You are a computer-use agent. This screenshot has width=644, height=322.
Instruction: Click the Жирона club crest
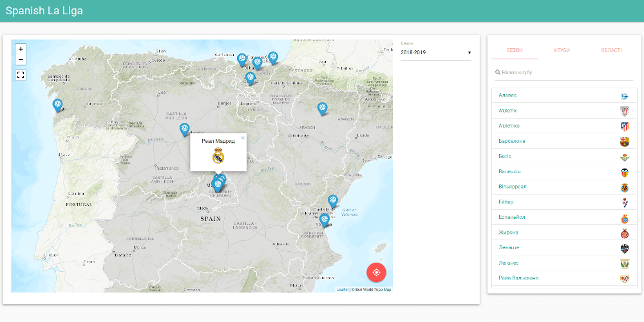(625, 233)
